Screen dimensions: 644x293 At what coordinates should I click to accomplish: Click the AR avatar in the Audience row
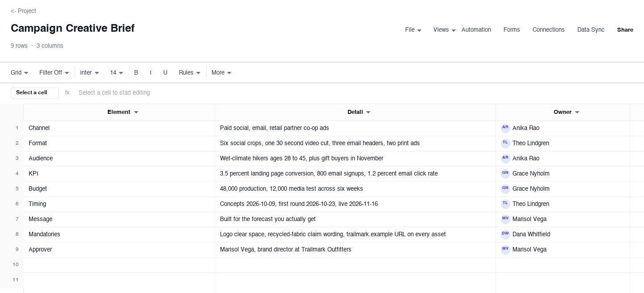[505, 159]
